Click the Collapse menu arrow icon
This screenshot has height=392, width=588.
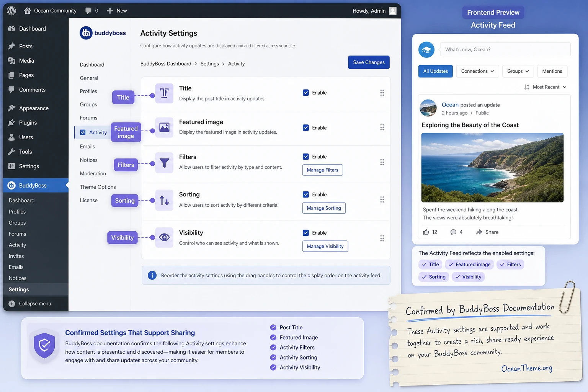tap(12, 304)
